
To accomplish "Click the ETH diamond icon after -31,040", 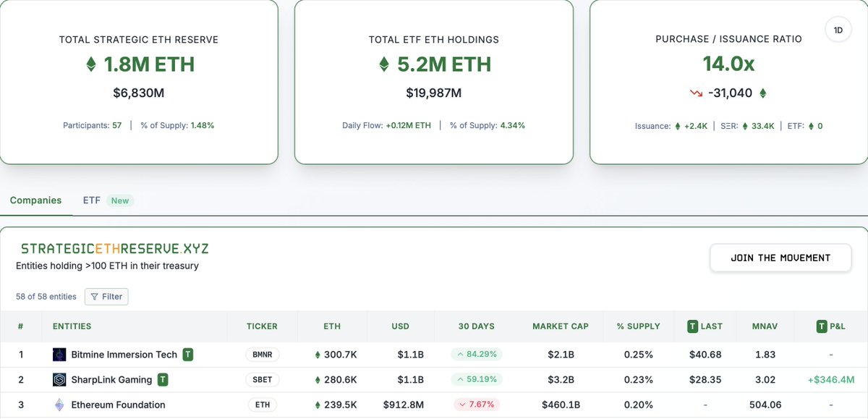I will click(x=762, y=93).
